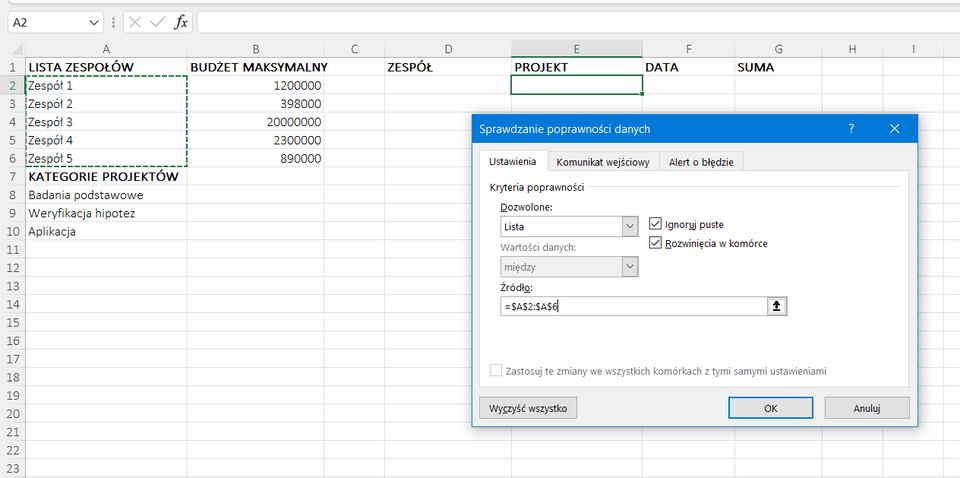This screenshot has width=960, height=478.
Task: Close the Sprawdzanie poprawności danych dialog
Action: pyautogui.click(x=894, y=129)
